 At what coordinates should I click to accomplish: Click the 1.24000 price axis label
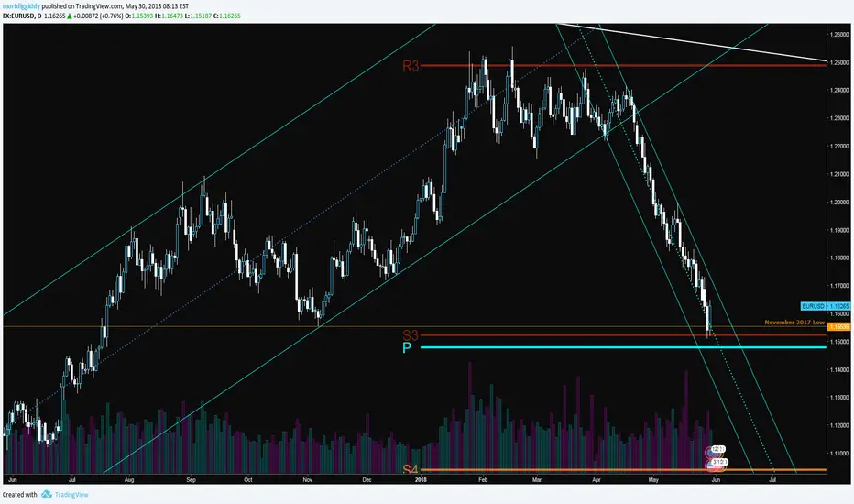(x=839, y=90)
